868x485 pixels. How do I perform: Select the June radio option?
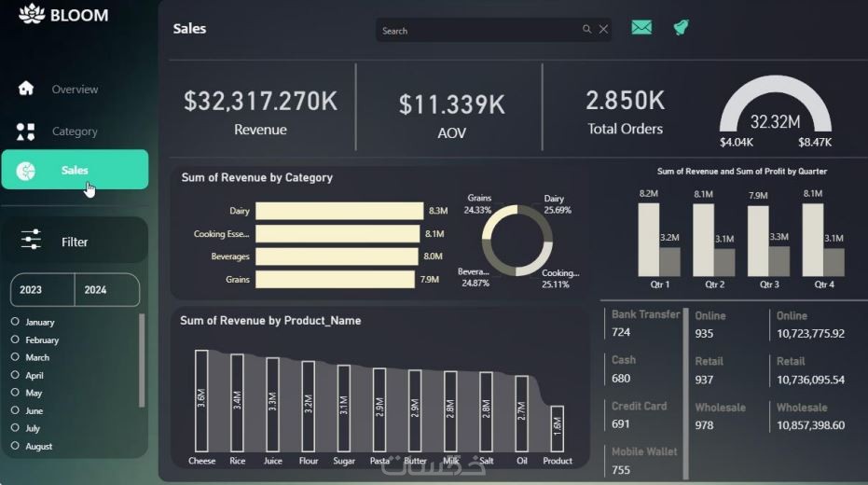(15, 410)
